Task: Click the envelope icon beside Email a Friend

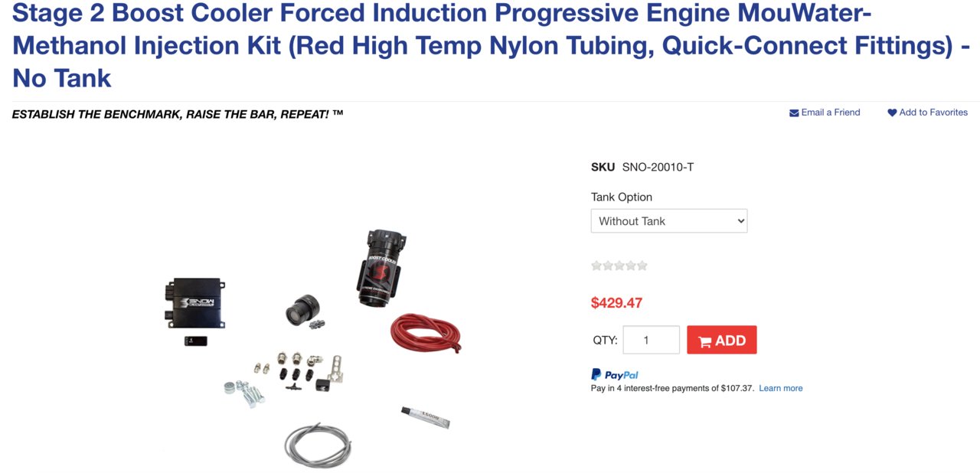Action: click(x=794, y=113)
